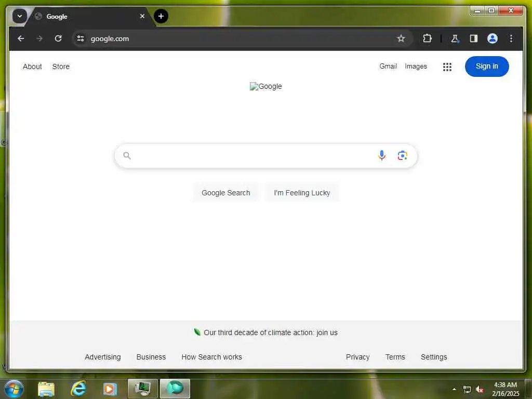Open the About link
The height and width of the screenshot is (399, 532).
[32, 66]
